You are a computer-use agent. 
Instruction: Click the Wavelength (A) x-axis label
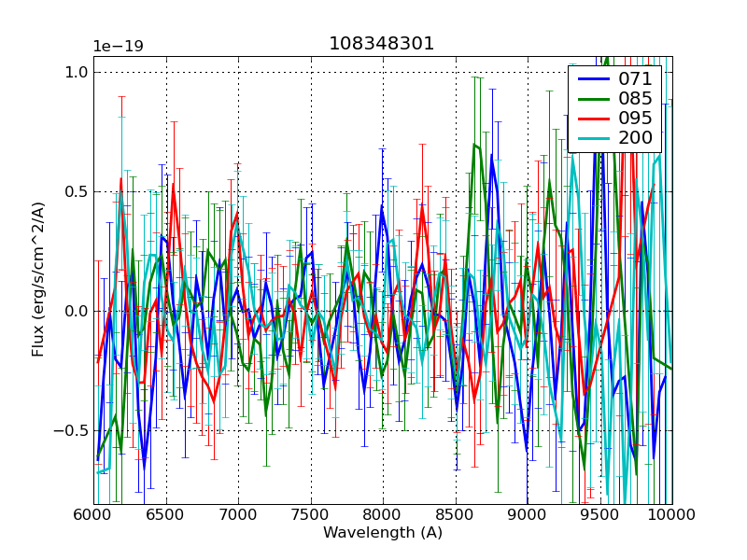tap(382, 533)
